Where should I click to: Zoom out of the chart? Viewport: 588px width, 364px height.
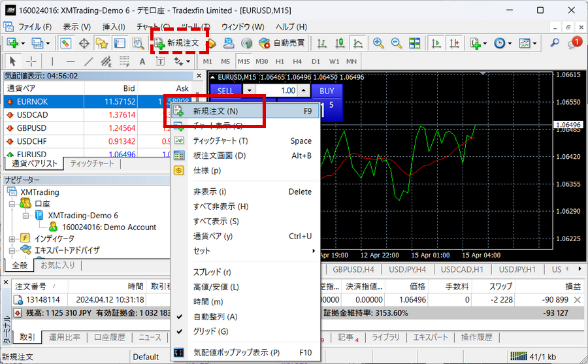point(397,43)
